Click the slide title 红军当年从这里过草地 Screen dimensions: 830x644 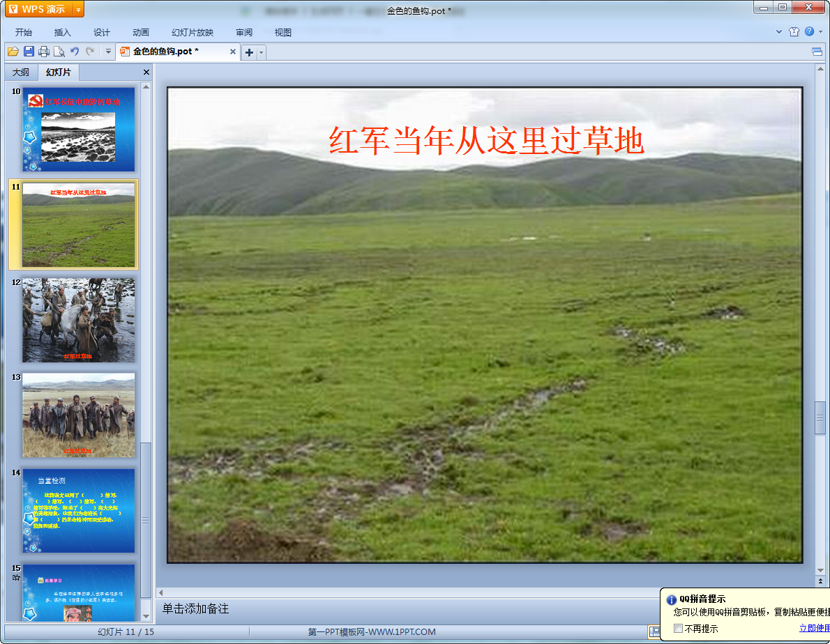tap(486, 141)
